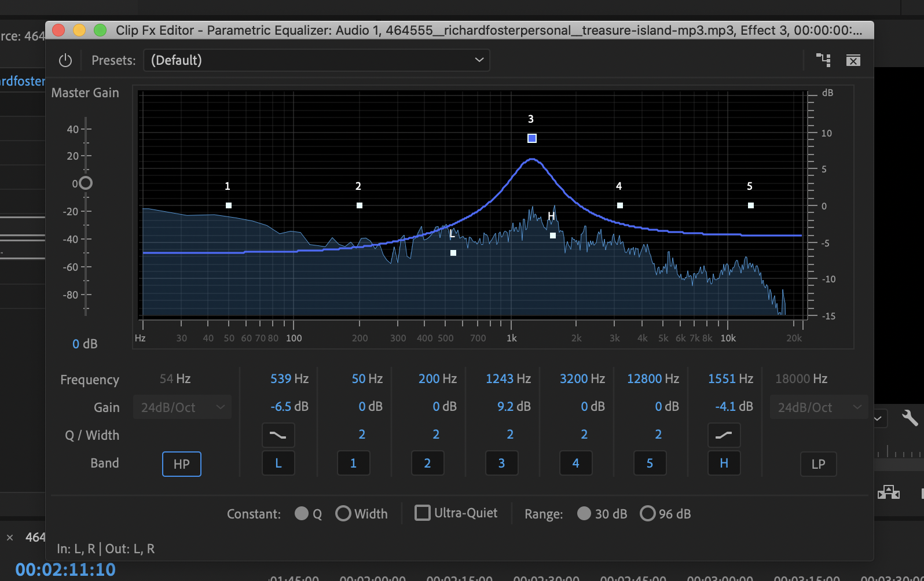
Task: Select Constant Width radio button
Action: tap(343, 514)
